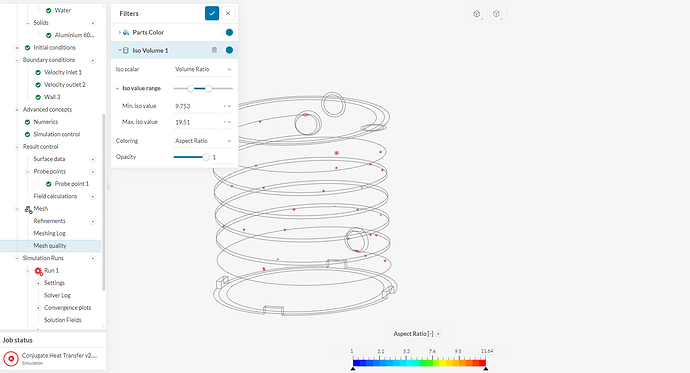
Task: Open Simulation control settings
Action: click(56, 134)
